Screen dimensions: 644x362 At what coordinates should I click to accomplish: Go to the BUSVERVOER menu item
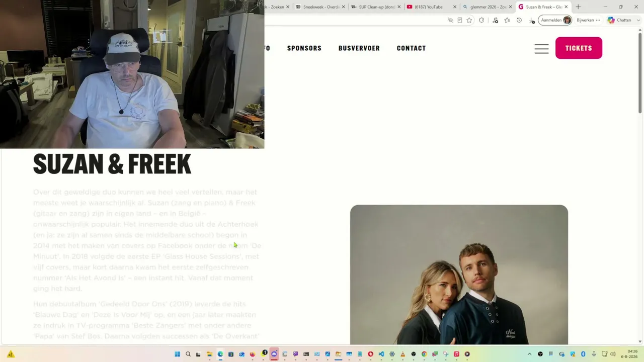359,48
